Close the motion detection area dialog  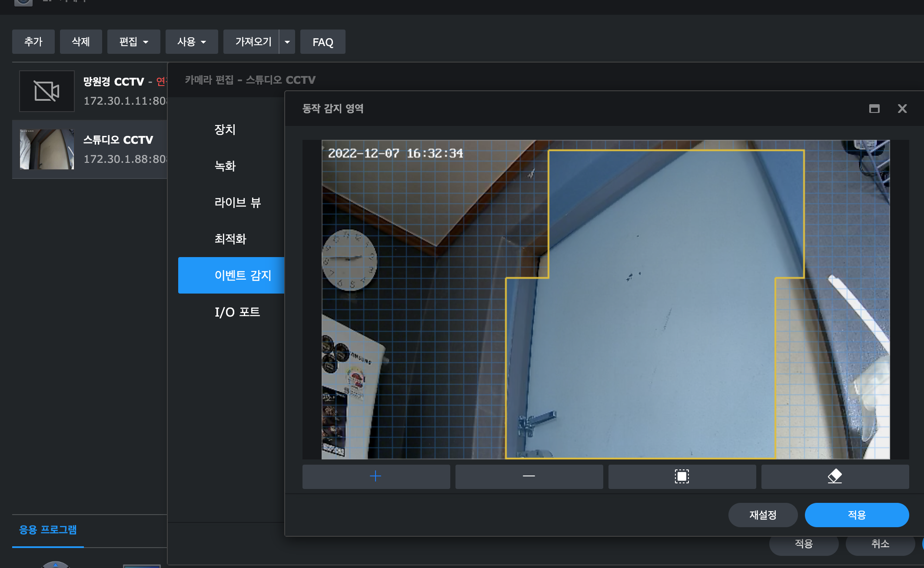tap(902, 109)
